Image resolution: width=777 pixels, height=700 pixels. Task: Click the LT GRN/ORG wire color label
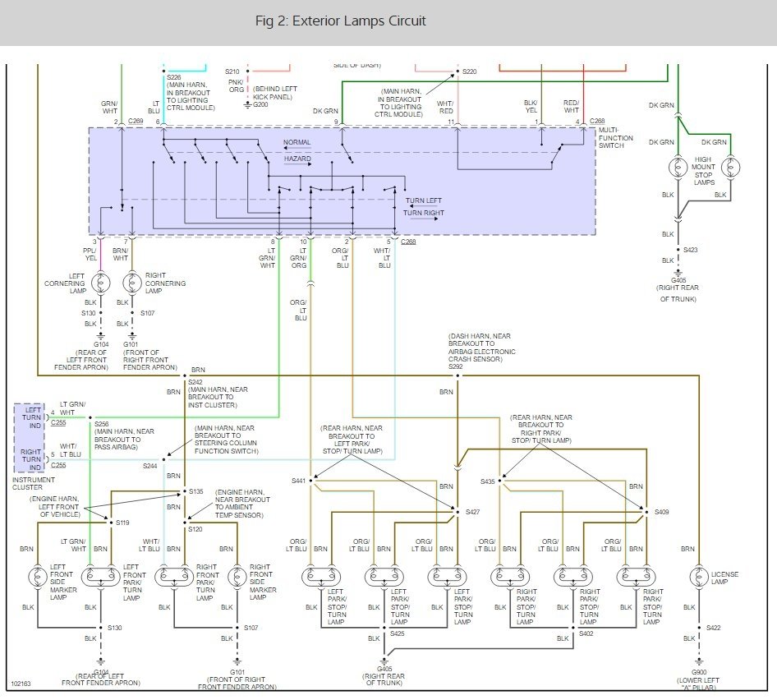pyautogui.click(x=298, y=258)
